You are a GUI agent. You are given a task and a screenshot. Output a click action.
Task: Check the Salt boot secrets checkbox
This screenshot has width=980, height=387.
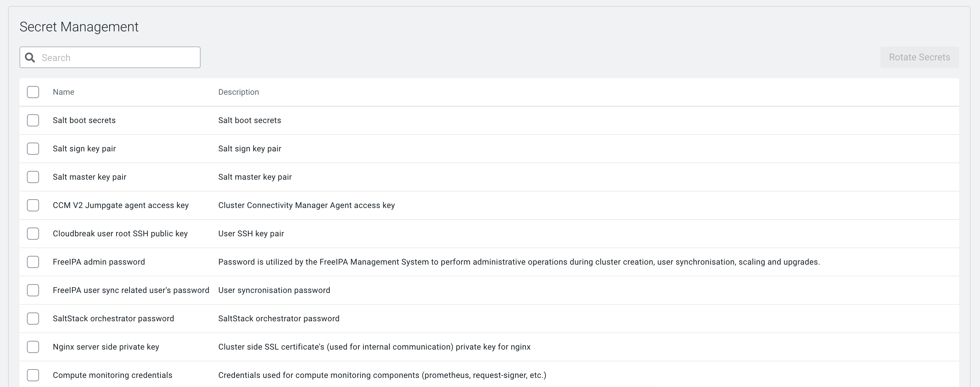[33, 120]
